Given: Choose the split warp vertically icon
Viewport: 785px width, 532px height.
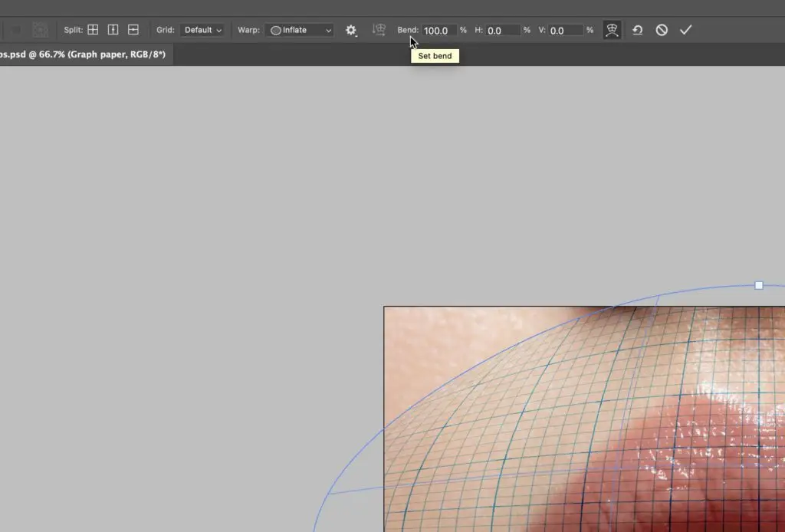Looking at the screenshot, I should tap(113, 30).
